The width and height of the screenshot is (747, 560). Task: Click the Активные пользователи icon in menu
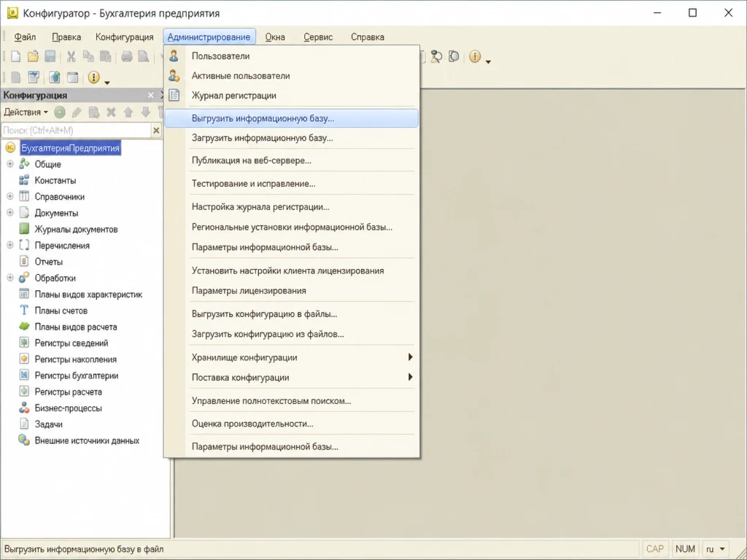pyautogui.click(x=174, y=75)
